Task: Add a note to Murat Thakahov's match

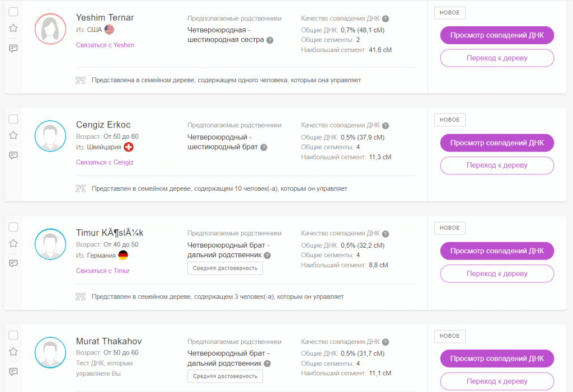Action: point(13,371)
